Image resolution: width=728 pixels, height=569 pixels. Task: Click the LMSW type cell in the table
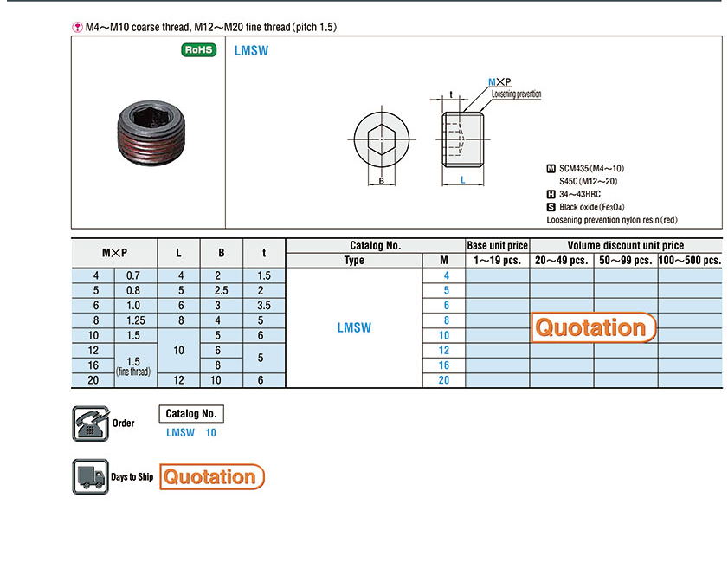point(353,327)
